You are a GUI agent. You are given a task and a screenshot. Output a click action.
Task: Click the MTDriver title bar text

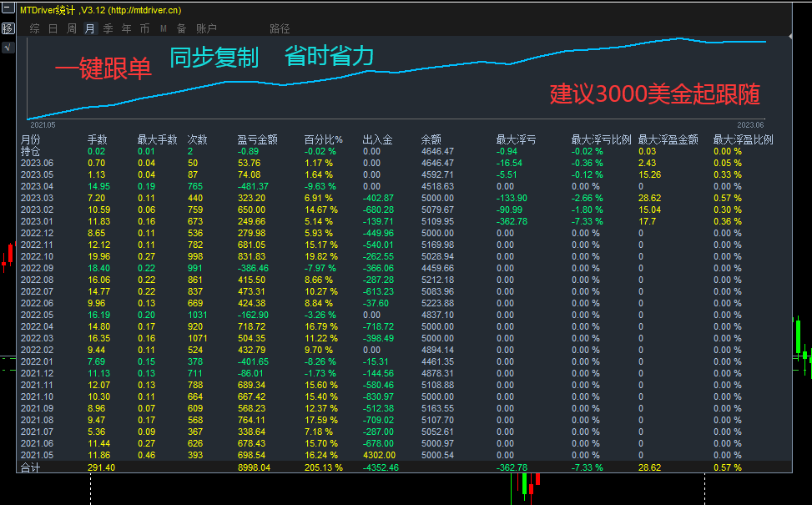[100, 10]
